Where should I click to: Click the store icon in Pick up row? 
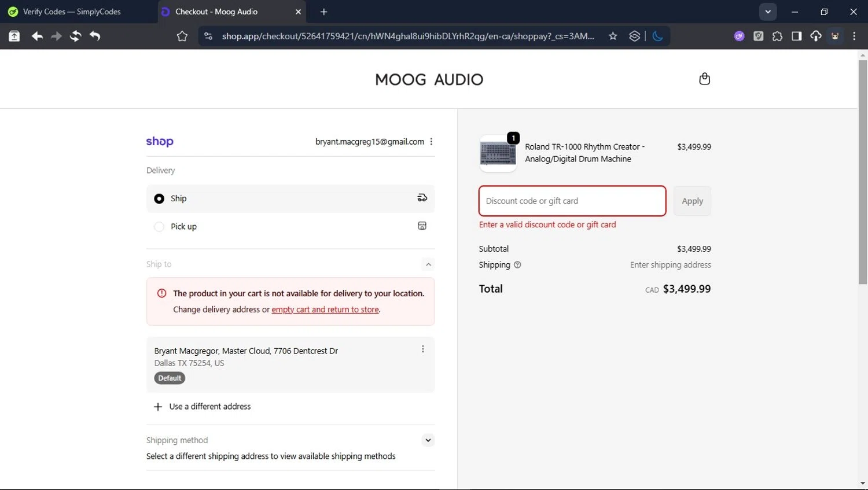tap(422, 226)
